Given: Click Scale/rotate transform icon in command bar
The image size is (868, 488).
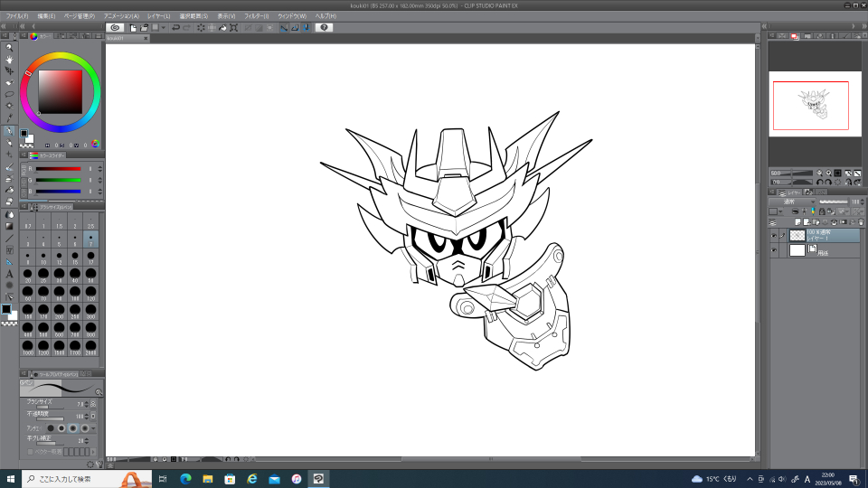Looking at the screenshot, I should [233, 27].
